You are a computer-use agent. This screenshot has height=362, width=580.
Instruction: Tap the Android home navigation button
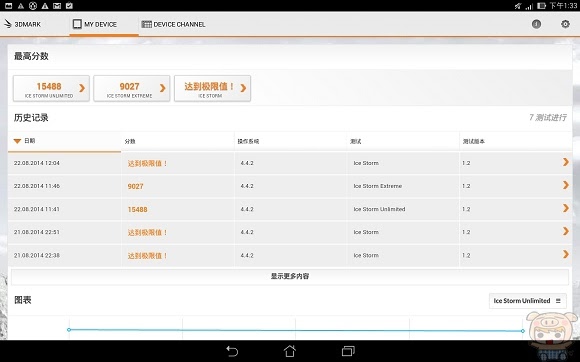(x=290, y=351)
